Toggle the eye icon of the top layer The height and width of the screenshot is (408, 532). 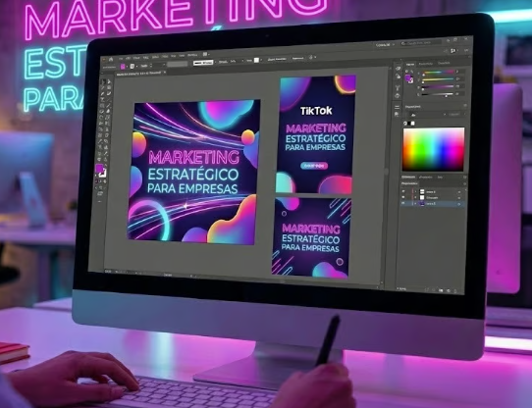click(x=403, y=191)
